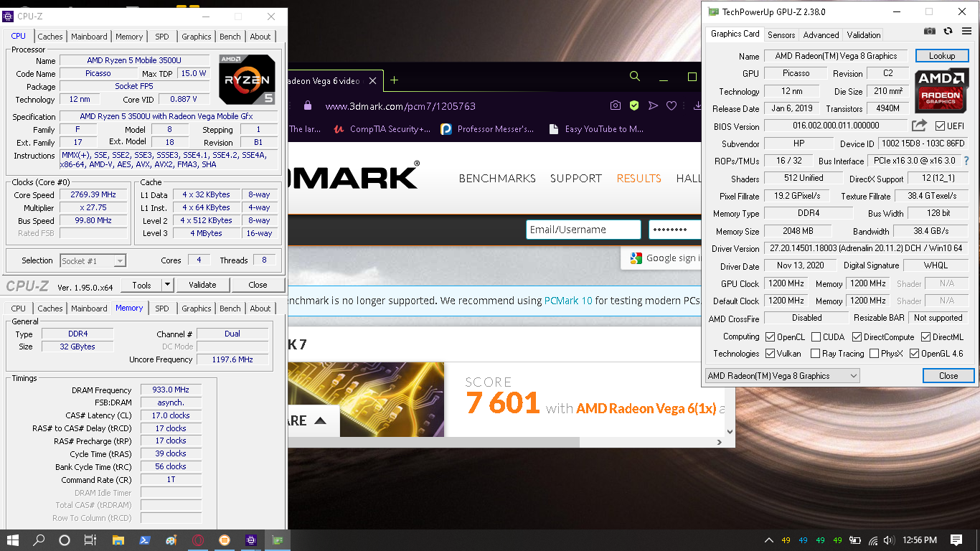Open the GPU selection dropdown in GPU-Z
This screenshot has width=980, height=551.
click(782, 376)
